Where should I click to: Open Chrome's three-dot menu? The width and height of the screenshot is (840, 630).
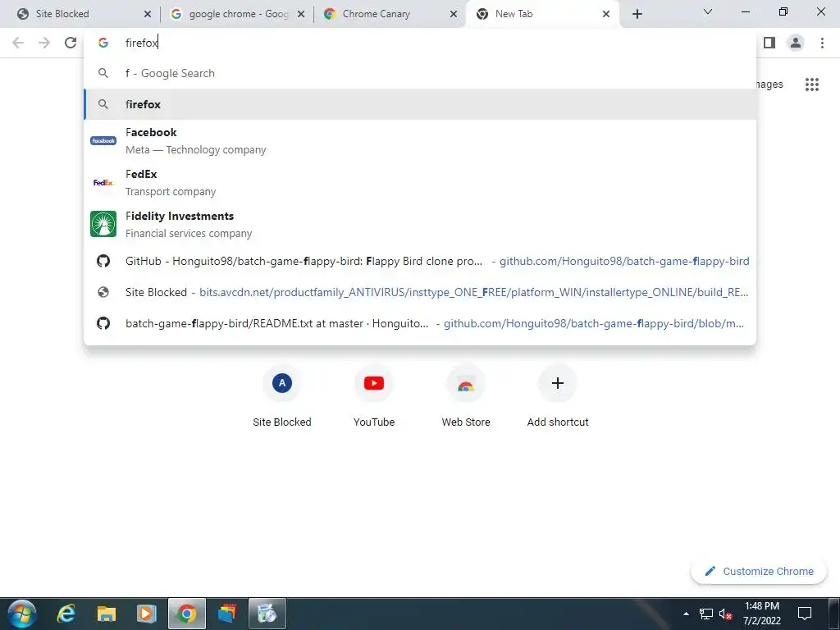822,43
